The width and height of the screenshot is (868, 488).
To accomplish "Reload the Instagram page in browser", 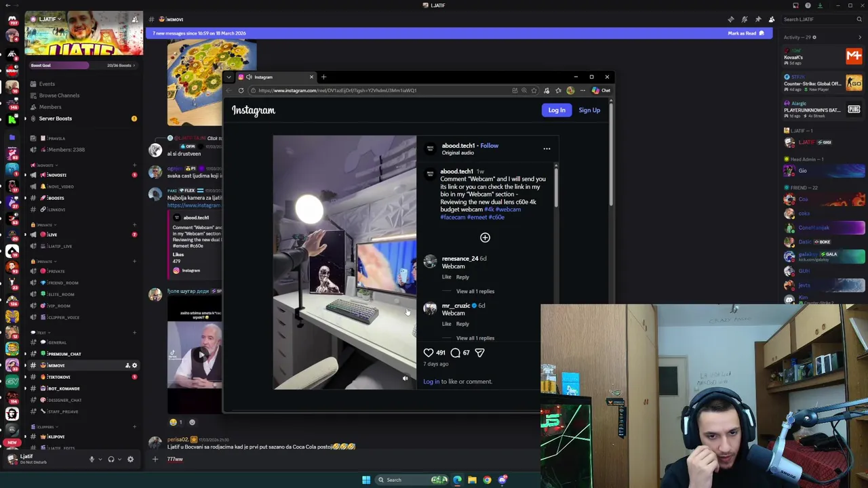I will tap(241, 90).
